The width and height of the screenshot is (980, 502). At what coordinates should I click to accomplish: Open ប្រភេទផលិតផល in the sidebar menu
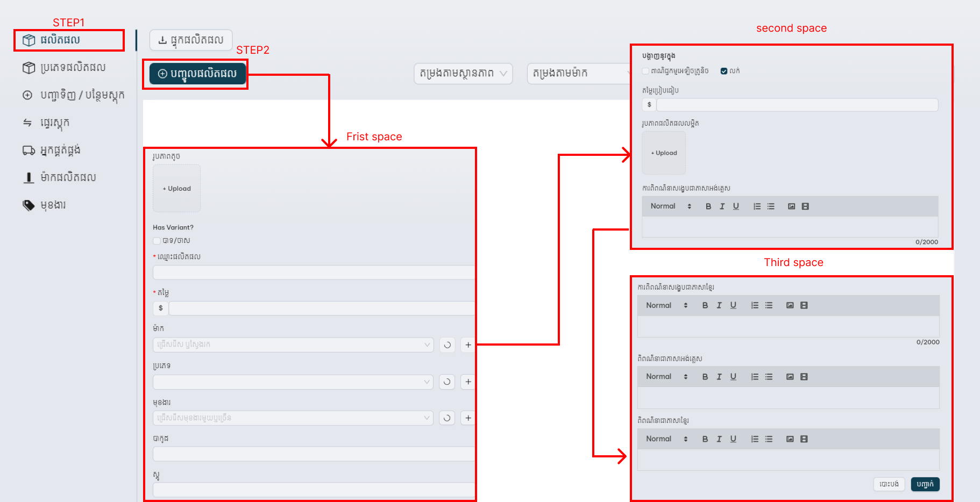(73, 68)
